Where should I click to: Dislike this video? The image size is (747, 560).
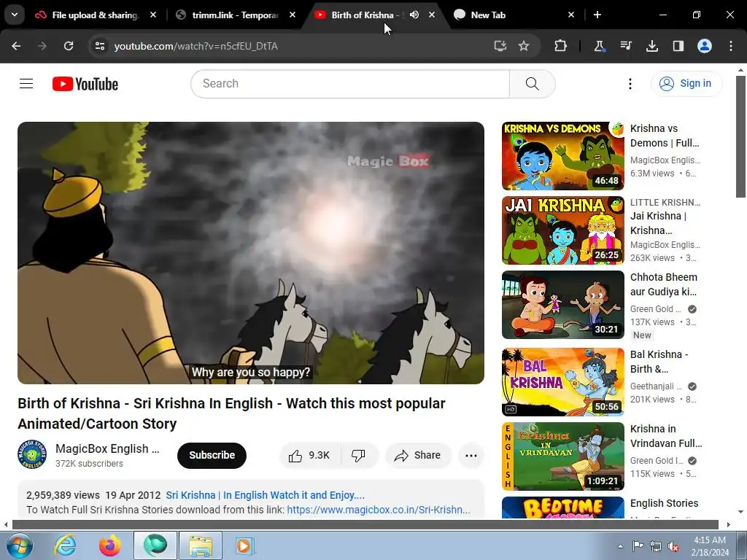click(x=358, y=455)
